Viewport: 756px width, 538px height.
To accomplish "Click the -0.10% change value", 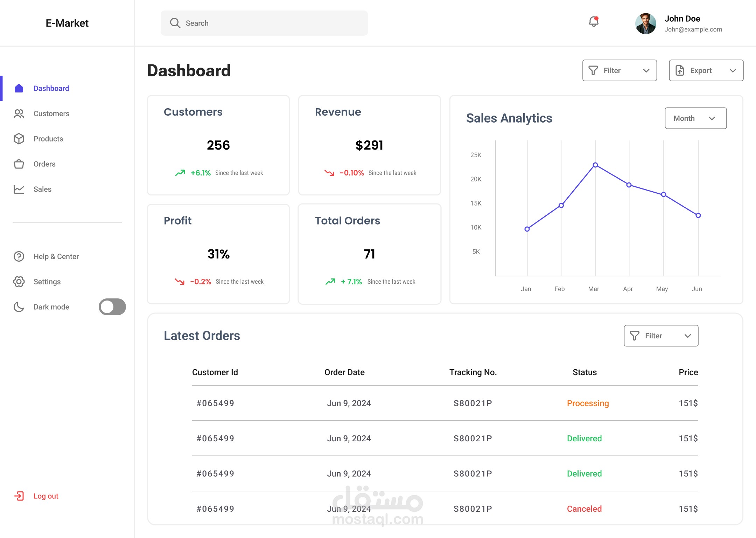I will [352, 173].
